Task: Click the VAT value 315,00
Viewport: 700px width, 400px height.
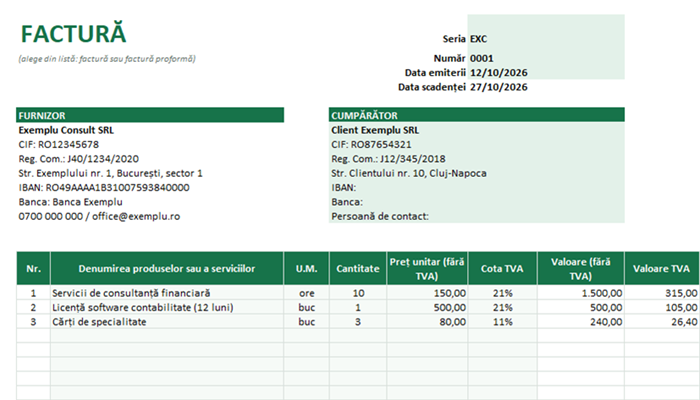Action: coord(662,293)
